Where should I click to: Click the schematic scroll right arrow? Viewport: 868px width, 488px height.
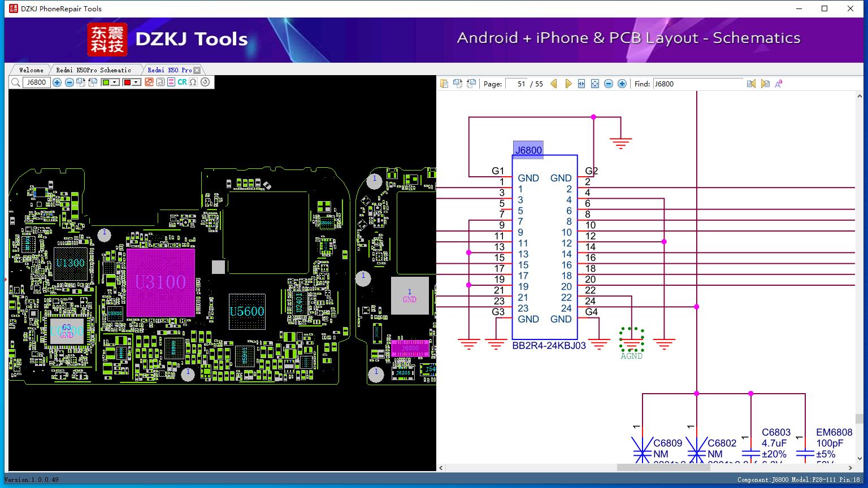tap(850, 468)
